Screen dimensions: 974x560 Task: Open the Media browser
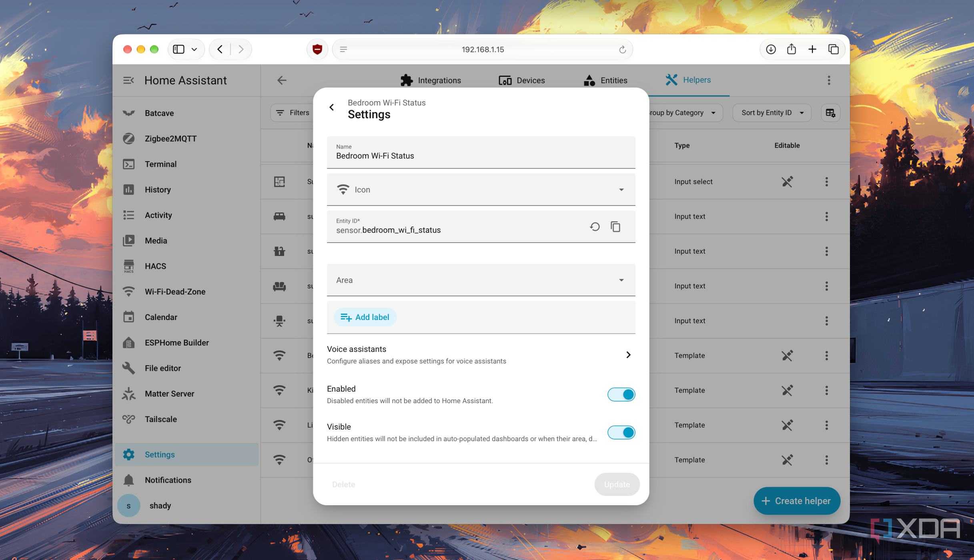[186, 241]
